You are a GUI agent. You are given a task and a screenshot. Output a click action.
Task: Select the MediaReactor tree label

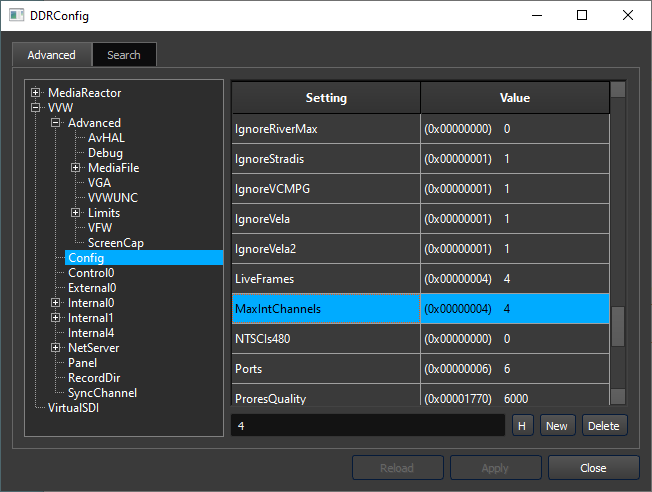click(x=84, y=92)
